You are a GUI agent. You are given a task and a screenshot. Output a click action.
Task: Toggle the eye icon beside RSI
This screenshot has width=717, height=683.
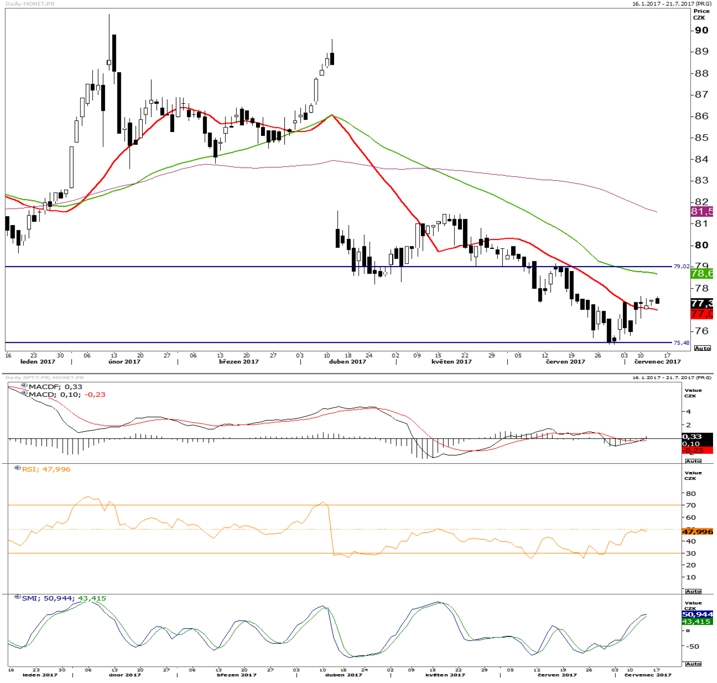18,469
